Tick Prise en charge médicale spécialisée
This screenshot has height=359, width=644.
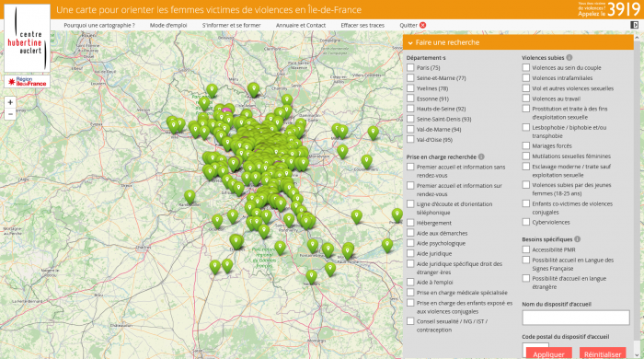coord(410,292)
